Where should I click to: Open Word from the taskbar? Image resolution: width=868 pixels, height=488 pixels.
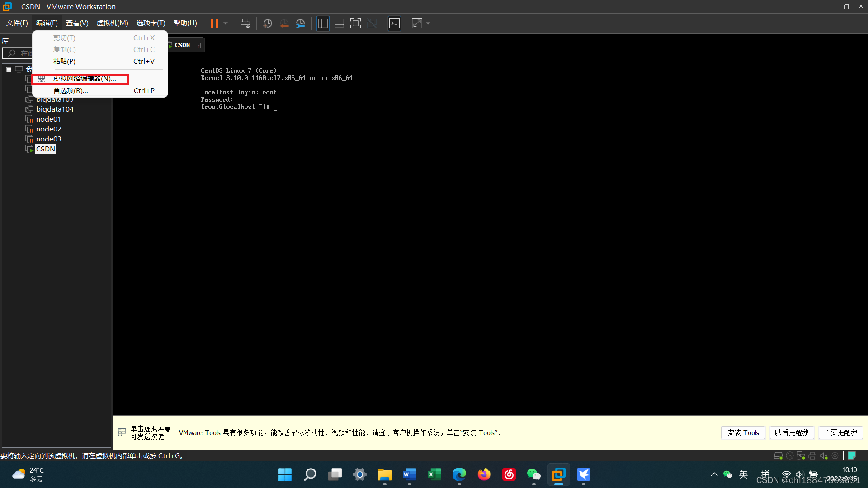[409, 474]
